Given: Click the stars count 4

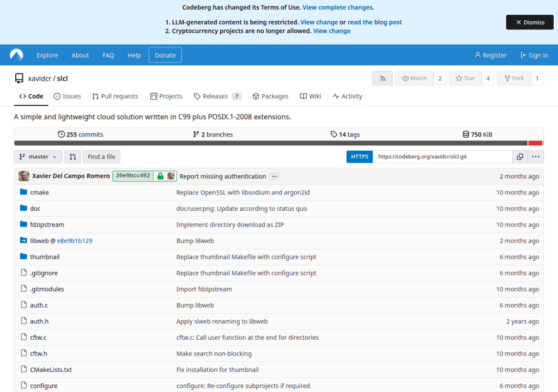Looking at the screenshot, I should tap(488, 78).
